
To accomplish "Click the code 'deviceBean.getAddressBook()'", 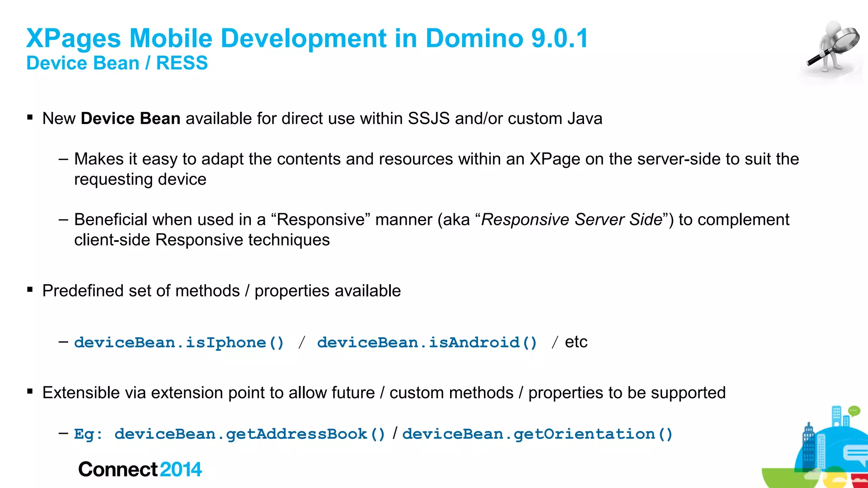I will 250,434.
